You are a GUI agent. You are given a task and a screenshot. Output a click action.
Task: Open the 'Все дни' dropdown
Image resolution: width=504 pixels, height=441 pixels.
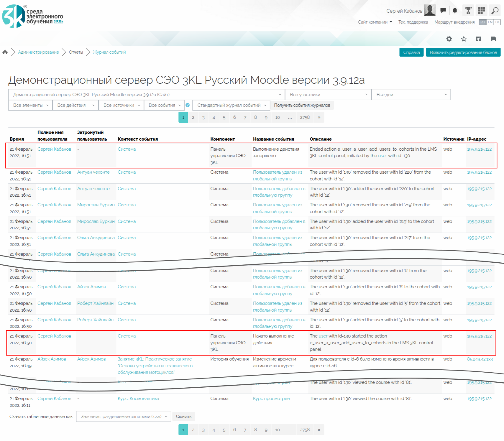[411, 95]
